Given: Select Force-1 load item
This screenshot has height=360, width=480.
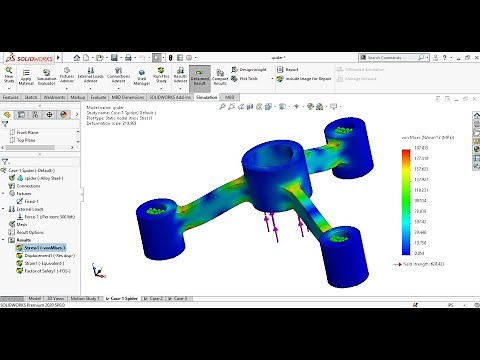Looking at the screenshot, I should 46,217.
